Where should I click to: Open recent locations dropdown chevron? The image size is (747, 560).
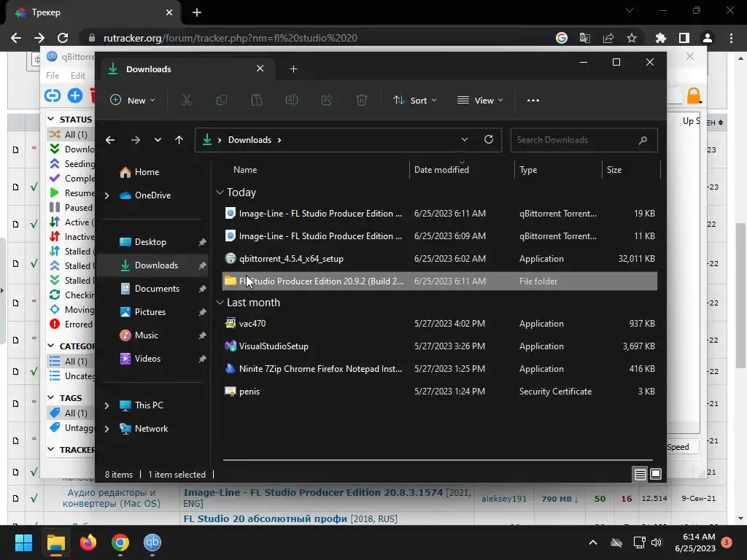pos(158,140)
